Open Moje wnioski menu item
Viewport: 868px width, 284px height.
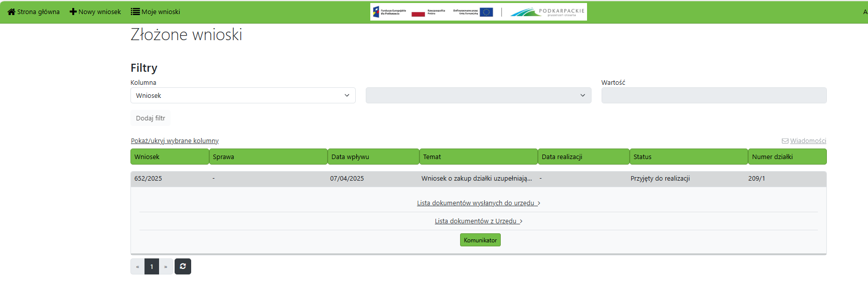[161, 12]
